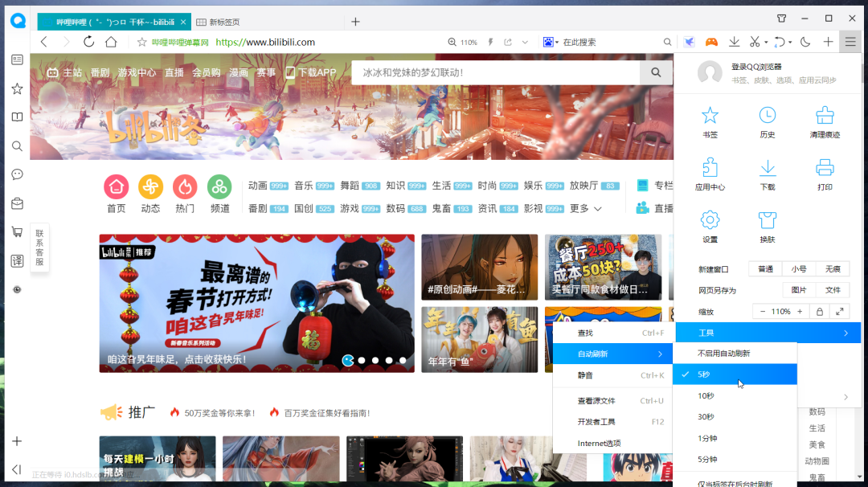This screenshot has height=487, width=868.
Task: Expand address bar chevron dropdown
Action: (525, 42)
